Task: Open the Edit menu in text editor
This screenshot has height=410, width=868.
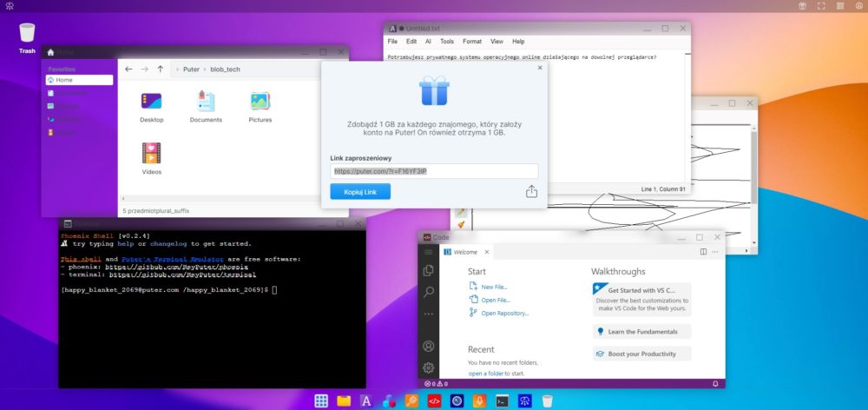Action: coord(411,42)
